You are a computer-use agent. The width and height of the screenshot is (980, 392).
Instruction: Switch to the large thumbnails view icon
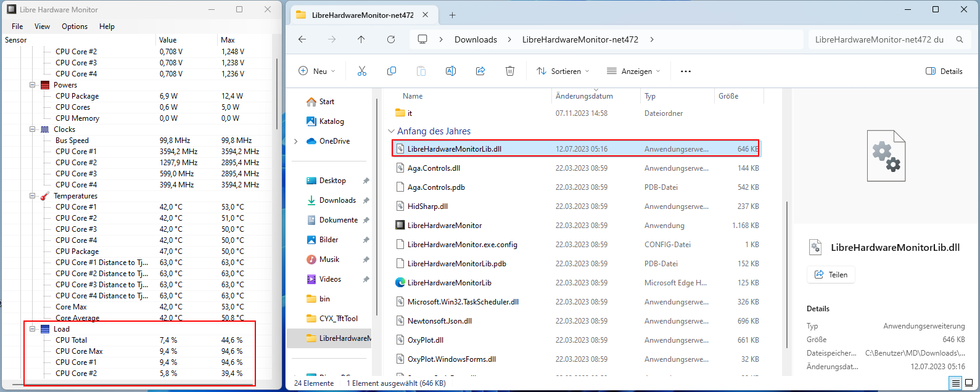click(970, 383)
